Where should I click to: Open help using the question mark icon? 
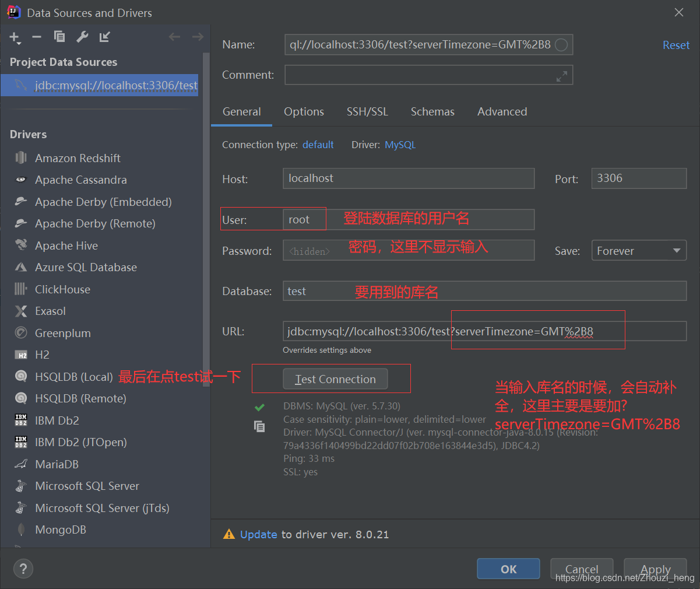pos(23,569)
